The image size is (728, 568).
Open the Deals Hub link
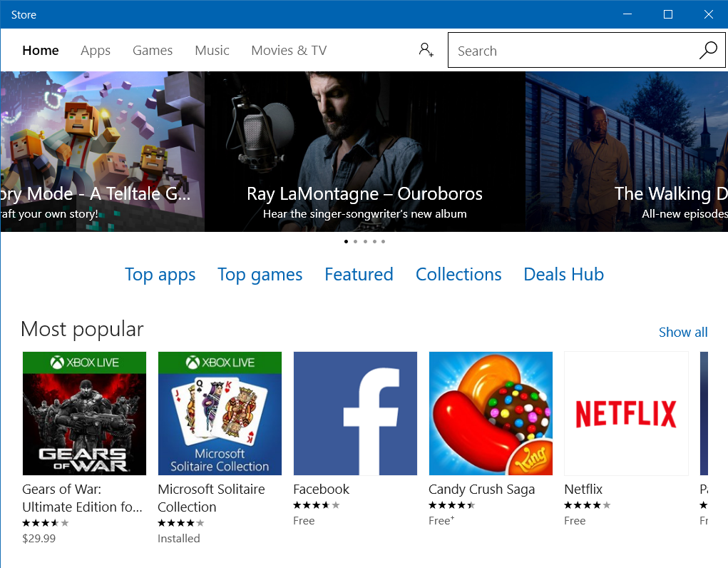tap(563, 274)
